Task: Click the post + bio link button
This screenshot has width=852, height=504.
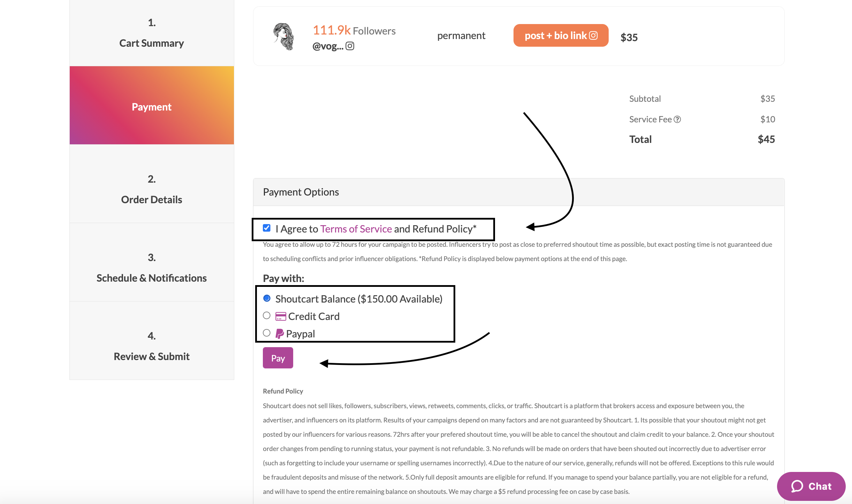Action: [x=561, y=35]
